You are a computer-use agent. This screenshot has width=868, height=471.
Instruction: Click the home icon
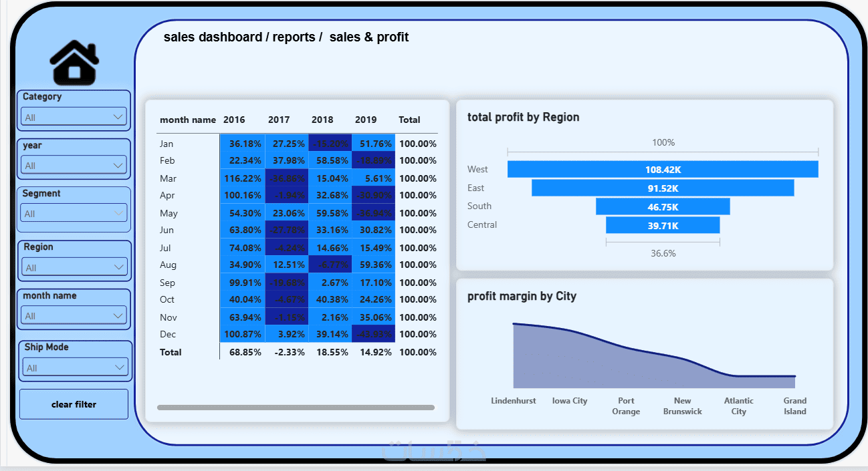(x=74, y=62)
